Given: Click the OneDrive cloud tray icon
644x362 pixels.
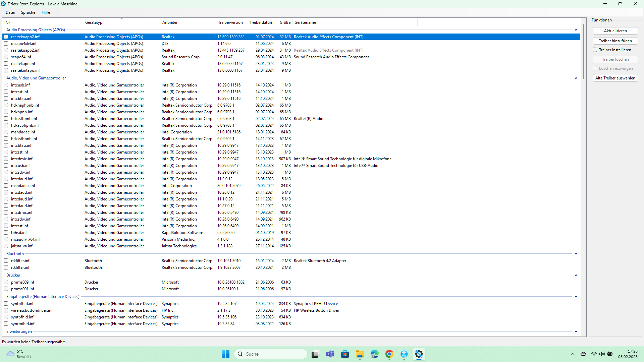Looking at the screenshot, I should 583,354.
